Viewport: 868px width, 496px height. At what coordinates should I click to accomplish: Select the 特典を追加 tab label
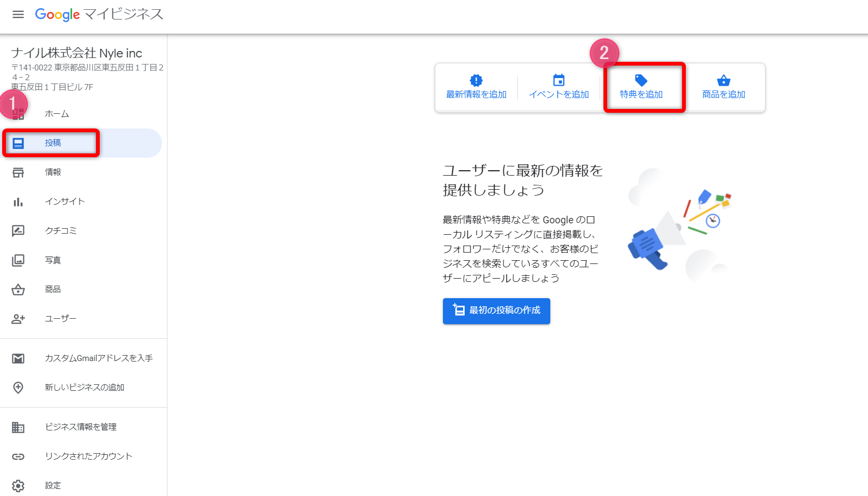641,94
